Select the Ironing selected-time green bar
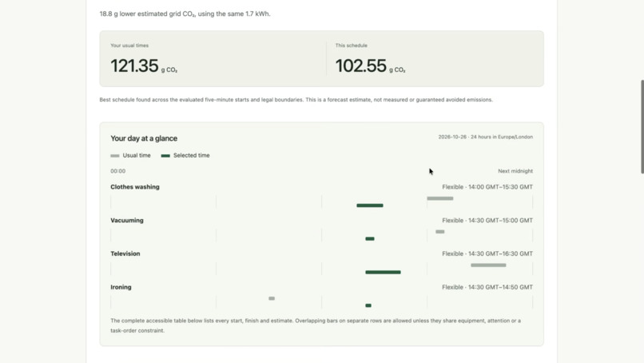This screenshot has width=644, height=363. coord(368,305)
